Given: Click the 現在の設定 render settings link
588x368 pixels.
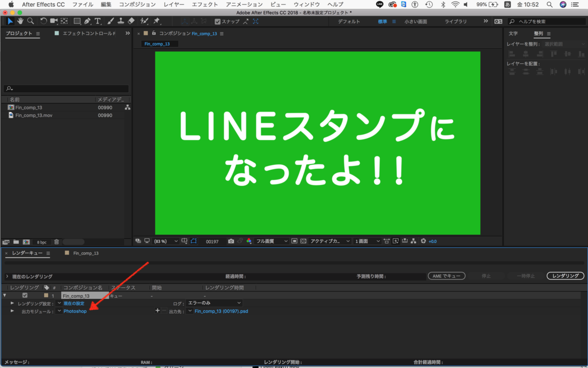Looking at the screenshot, I should [x=74, y=303].
